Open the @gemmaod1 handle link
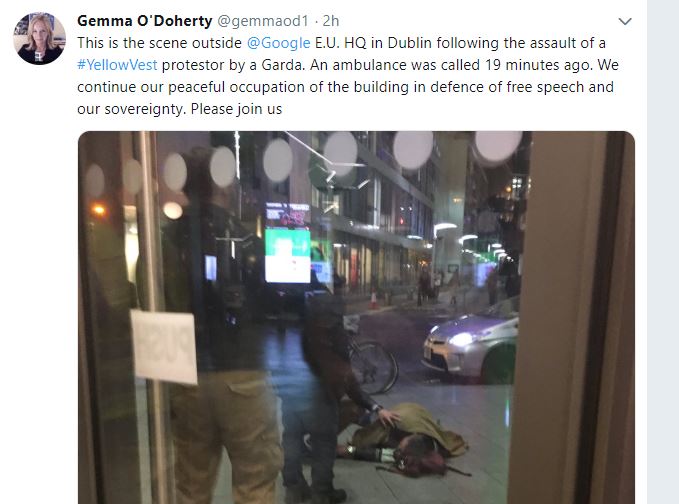The image size is (679, 504). (262, 21)
